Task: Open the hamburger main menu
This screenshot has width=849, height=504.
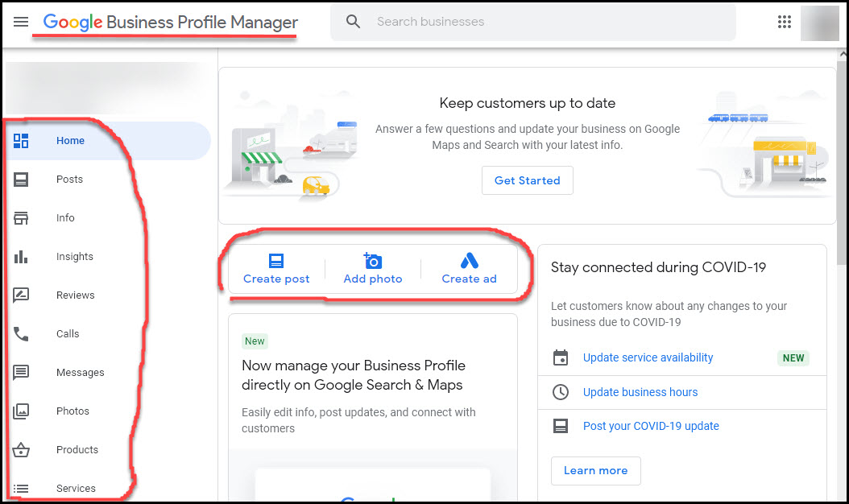Action: coord(21,22)
